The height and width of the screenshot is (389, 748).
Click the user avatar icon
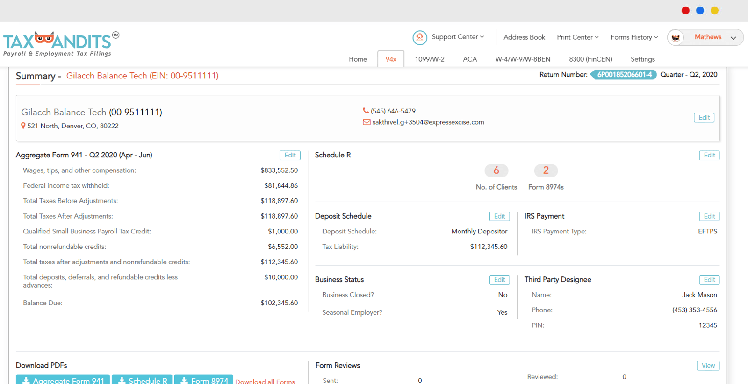pyautogui.click(x=675, y=37)
